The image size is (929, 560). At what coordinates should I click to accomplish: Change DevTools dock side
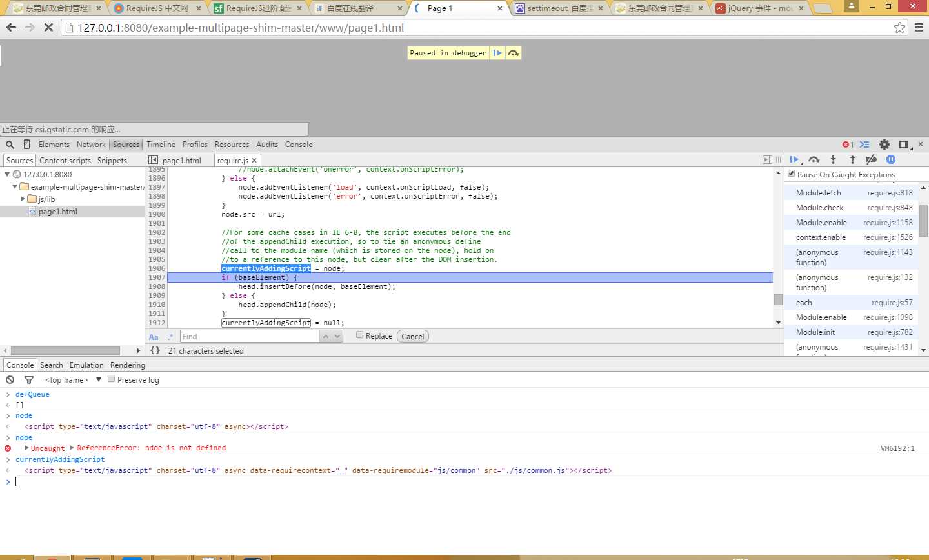pyautogui.click(x=904, y=145)
